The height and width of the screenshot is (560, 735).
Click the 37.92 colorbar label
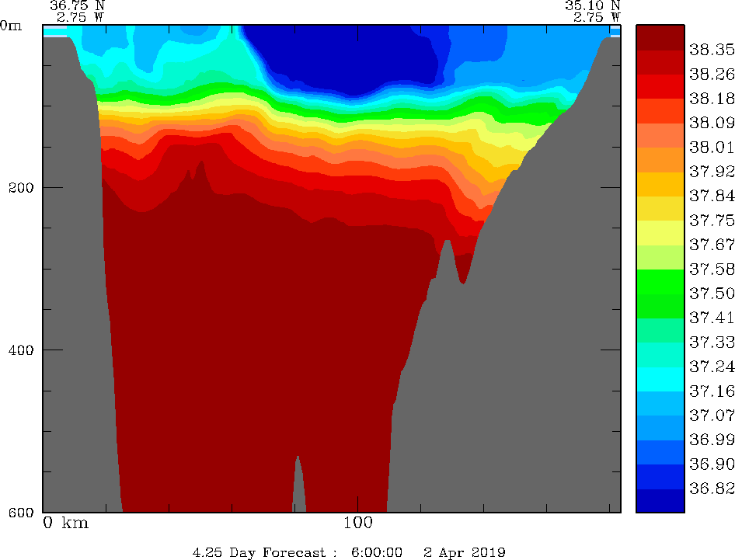tap(711, 172)
